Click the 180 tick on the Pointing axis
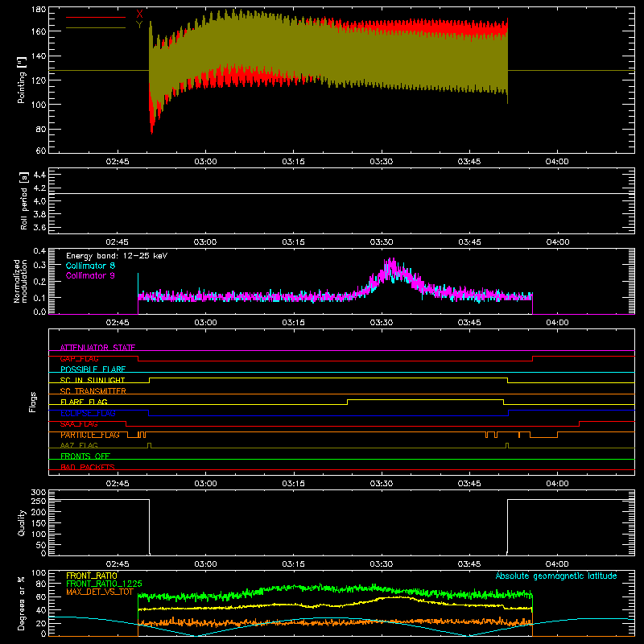The height and width of the screenshot is (644, 644). click(x=39, y=9)
